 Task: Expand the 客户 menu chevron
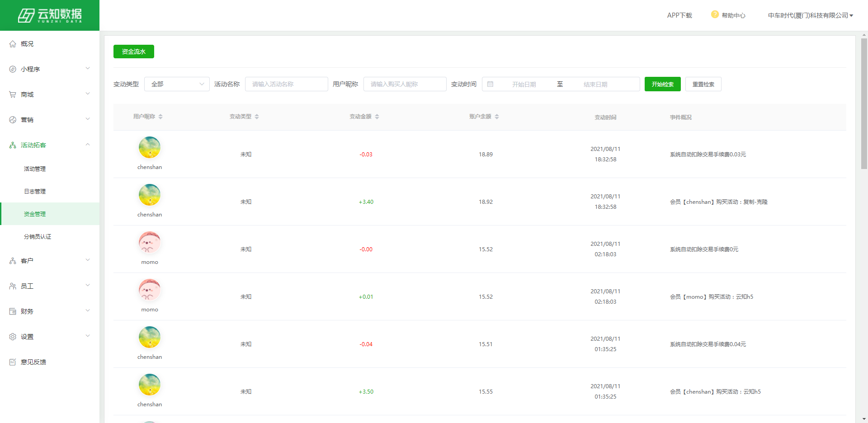88,260
